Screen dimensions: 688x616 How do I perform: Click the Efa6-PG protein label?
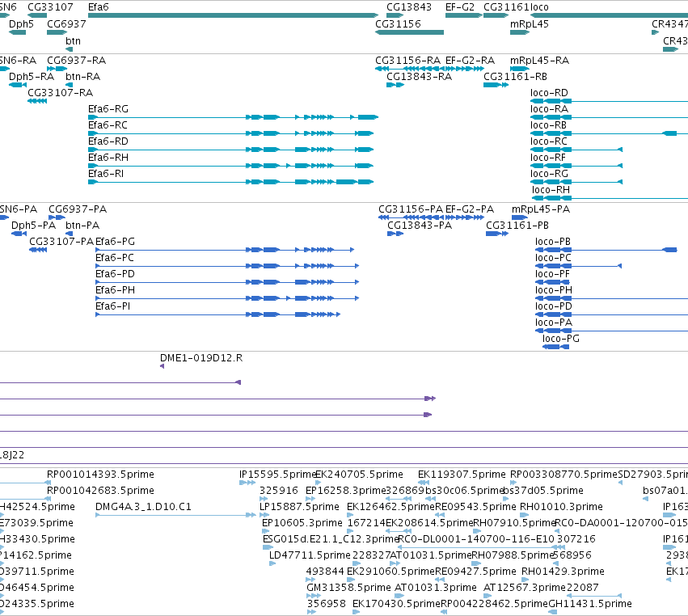[115, 242]
